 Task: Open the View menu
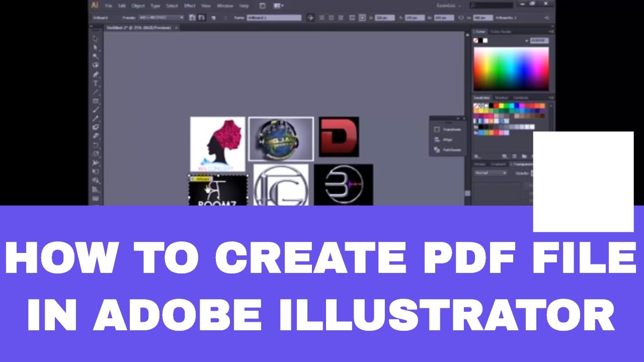tap(206, 6)
